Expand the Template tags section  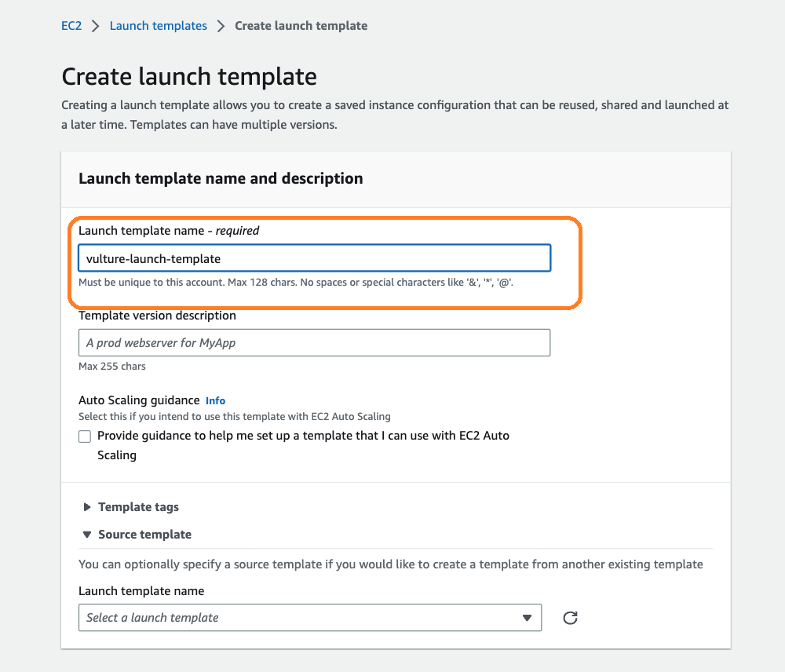click(x=138, y=507)
